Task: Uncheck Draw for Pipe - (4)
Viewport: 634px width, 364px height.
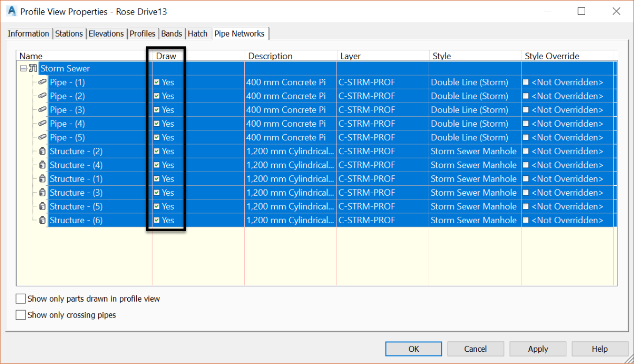Action: pyautogui.click(x=157, y=123)
